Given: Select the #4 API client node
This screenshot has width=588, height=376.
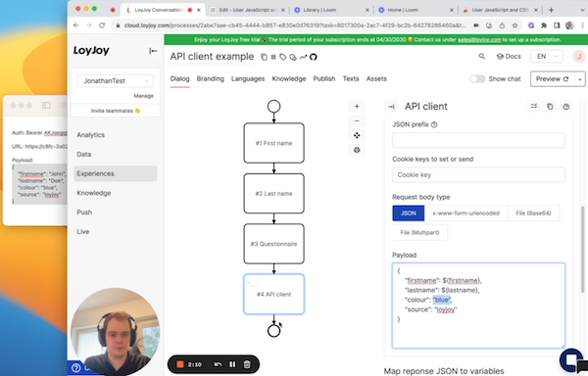Looking at the screenshot, I should 273,295.
